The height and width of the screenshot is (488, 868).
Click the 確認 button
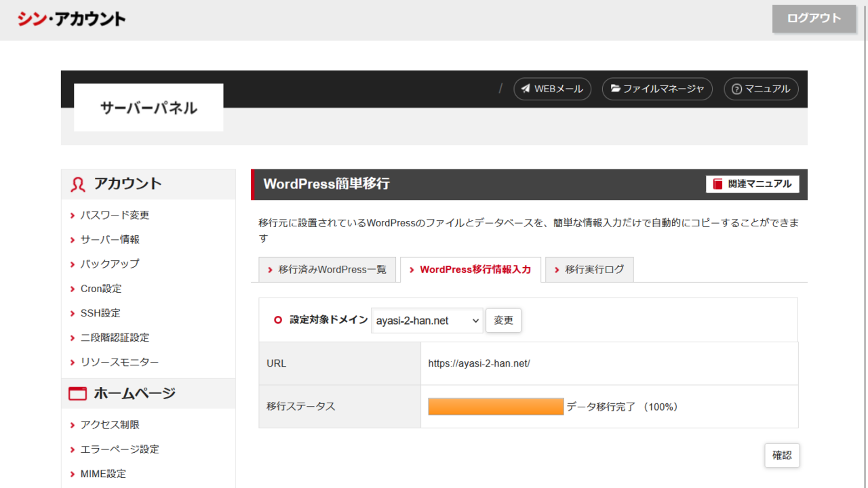782,455
